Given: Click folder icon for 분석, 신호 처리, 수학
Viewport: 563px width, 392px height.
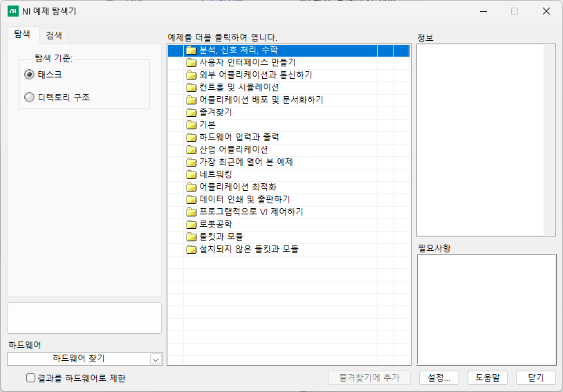Looking at the screenshot, I should [191, 50].
